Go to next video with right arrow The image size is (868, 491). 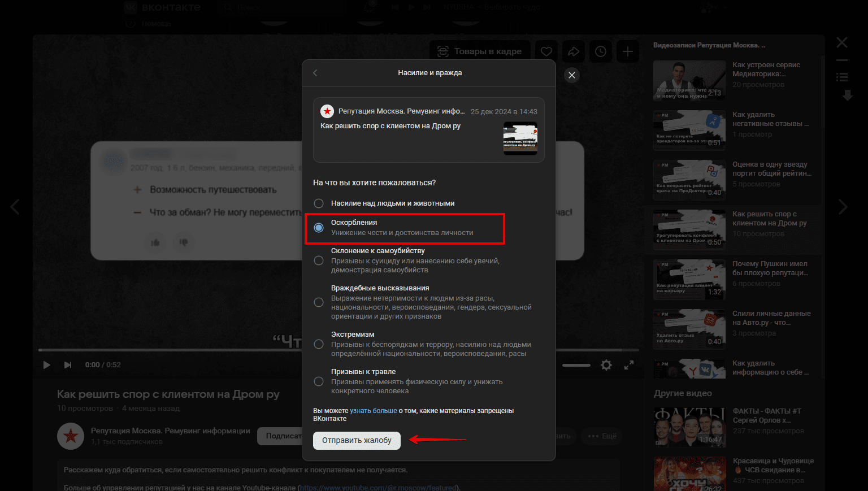843,207
